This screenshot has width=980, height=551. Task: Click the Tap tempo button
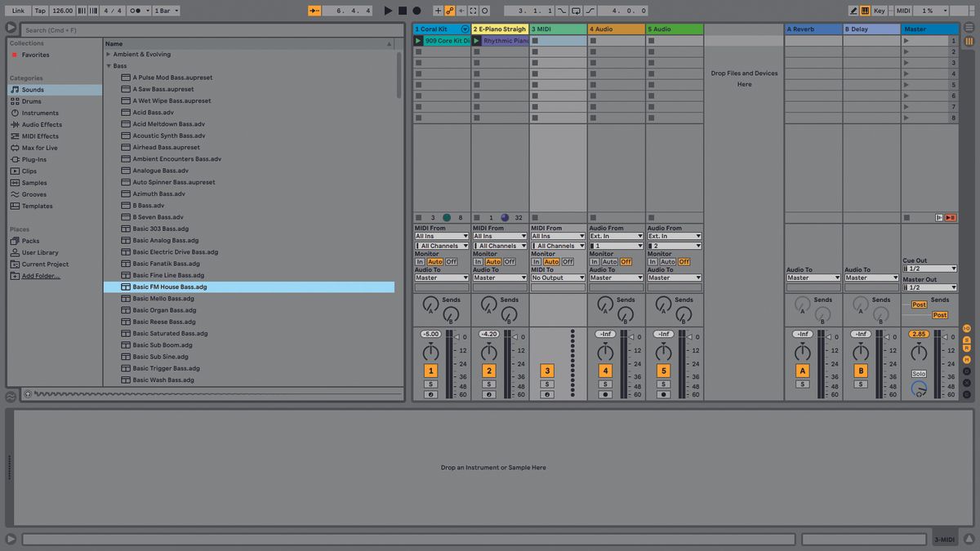[39, 10]
